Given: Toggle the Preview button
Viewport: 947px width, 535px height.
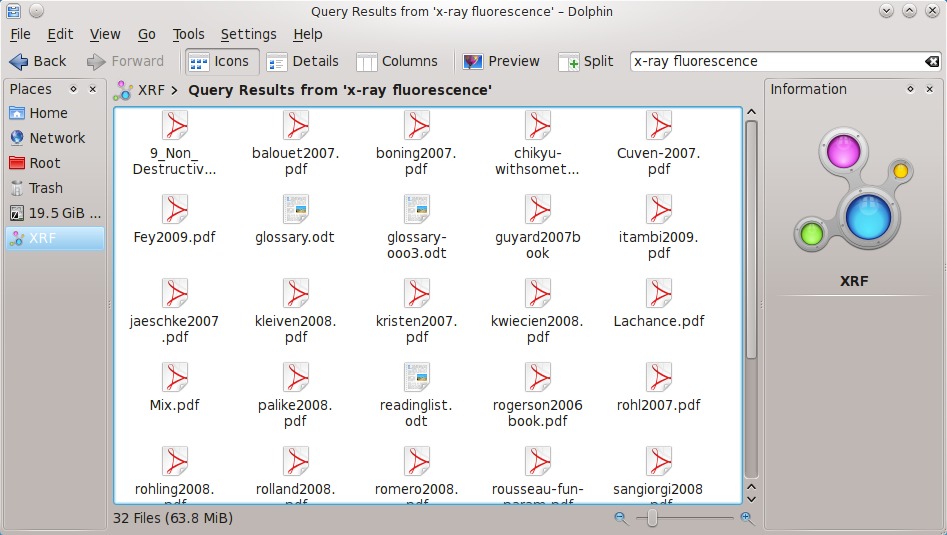Looking at the screenshot, I should pos(501,61).
